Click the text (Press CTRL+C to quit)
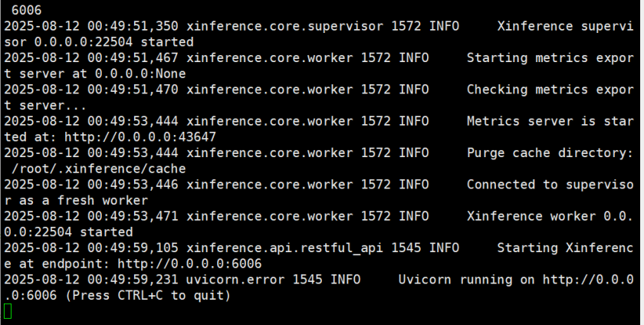The width and height of the screenshot is (644, 325). pos(148,295)
